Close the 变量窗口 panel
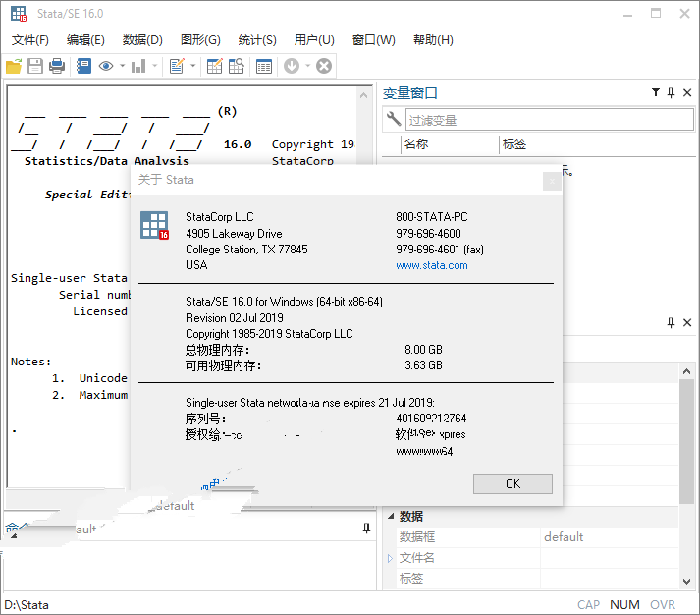The image size is (700, 615). [687, 92]
